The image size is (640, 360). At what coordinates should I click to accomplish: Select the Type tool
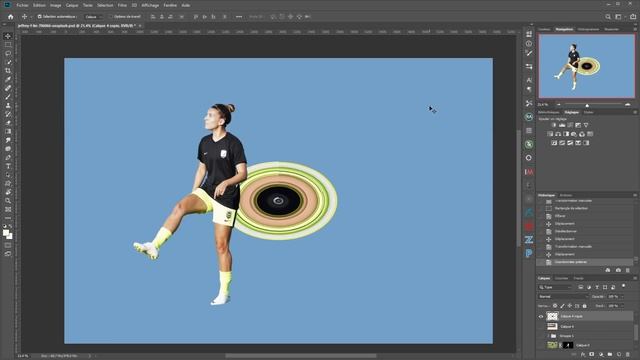click(x=8, y=166)
